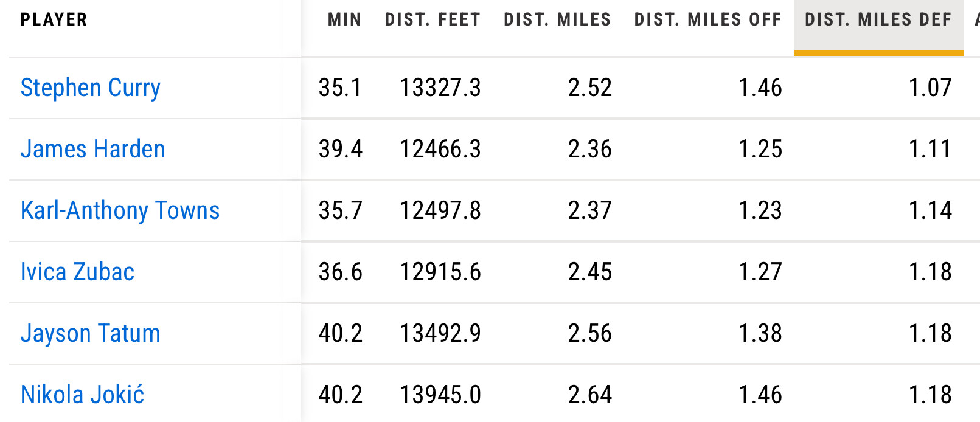Sort by DIST. FEET header
The image size is (980, 422).
point(433,20)
